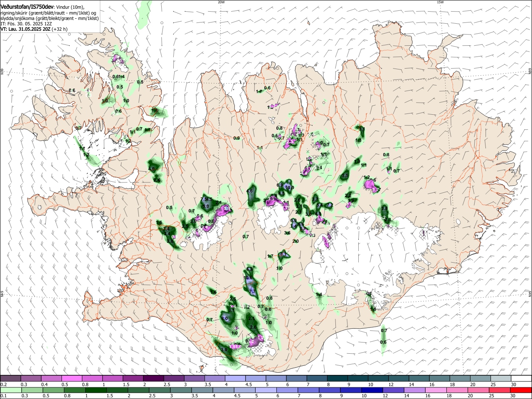532x399 pixels.
Task: Click the '8.1' precipitation value on the map
Action: [283, 254]
